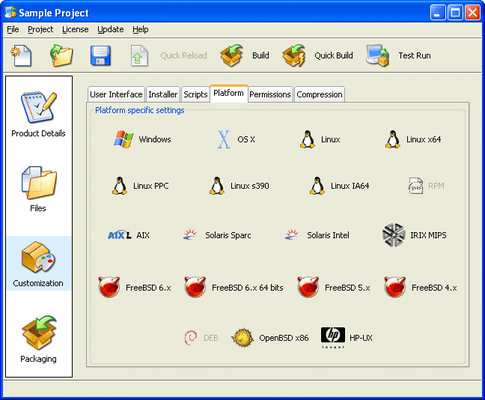This screenshot has height=400, width=485.
Task: Open Solaris Sparc platform icon
Action: 190,235
